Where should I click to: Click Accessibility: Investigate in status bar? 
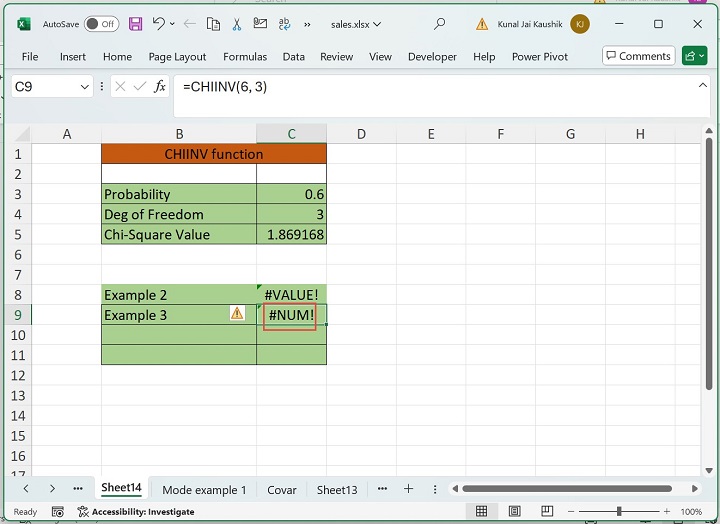pyautogui.click(x=136, y=512)
